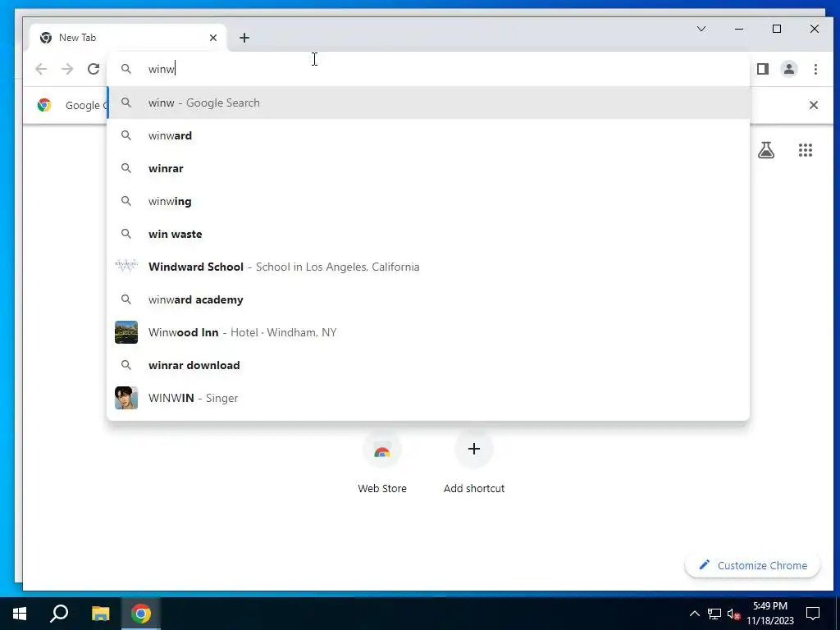Viewport: 840px width, 630px height.
Task: Choose the WINWIN Singer suggestion
Action: [x=428, y=398]
